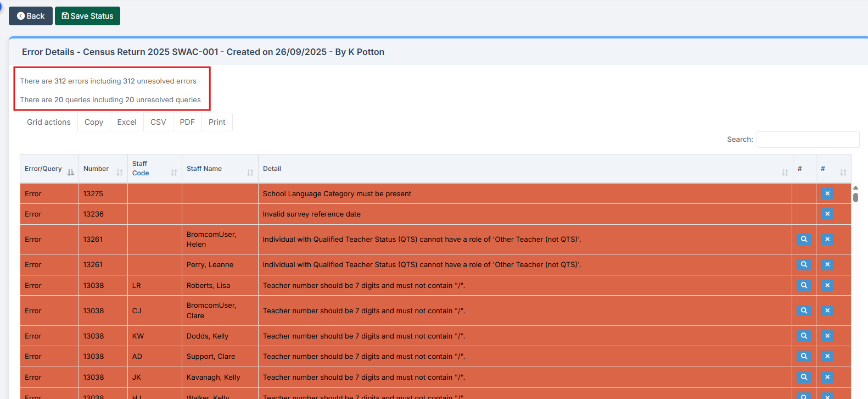
Task: Click the Save Status button
Action: pyautogui.click(x=87, y=16)
